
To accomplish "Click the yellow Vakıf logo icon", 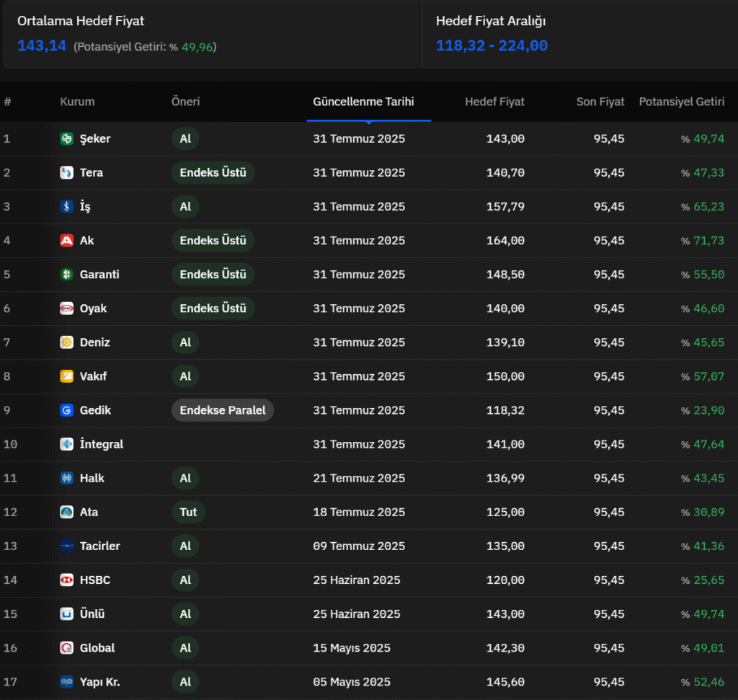I will [x=67, y=376].
